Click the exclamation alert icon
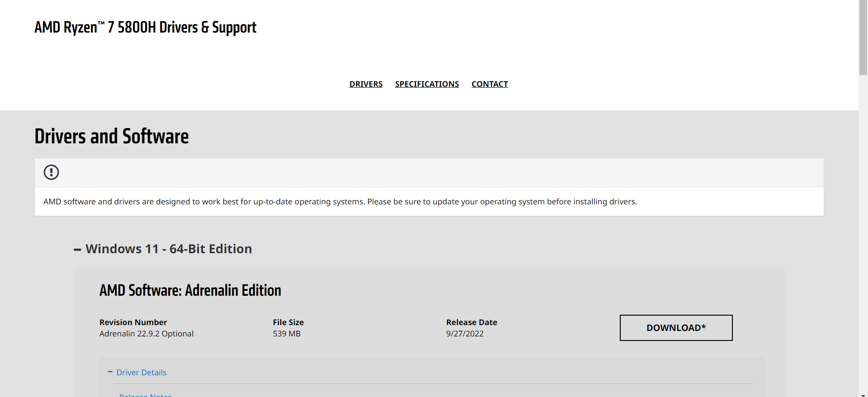This screenshot has height=397, width=868. (51, 172)
